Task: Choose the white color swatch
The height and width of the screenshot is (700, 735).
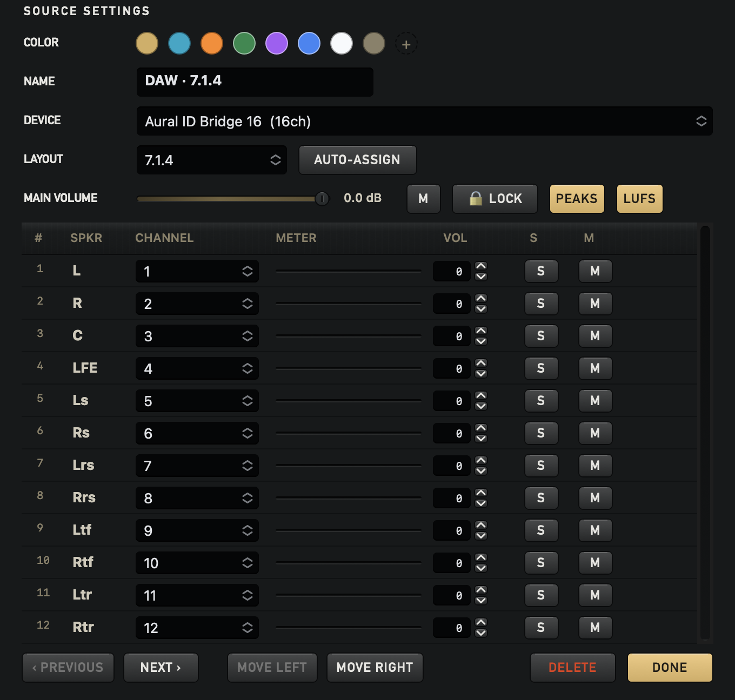Action: tap(342, 44)
